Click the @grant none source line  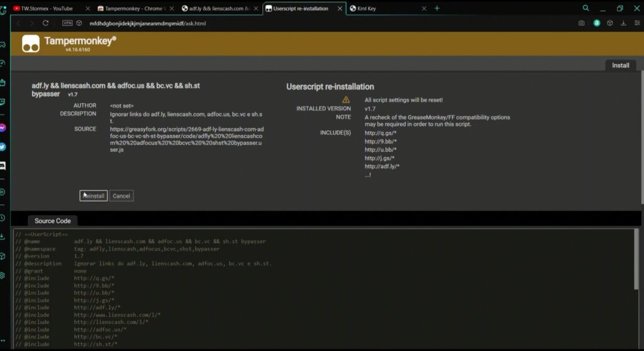(51, 271)
